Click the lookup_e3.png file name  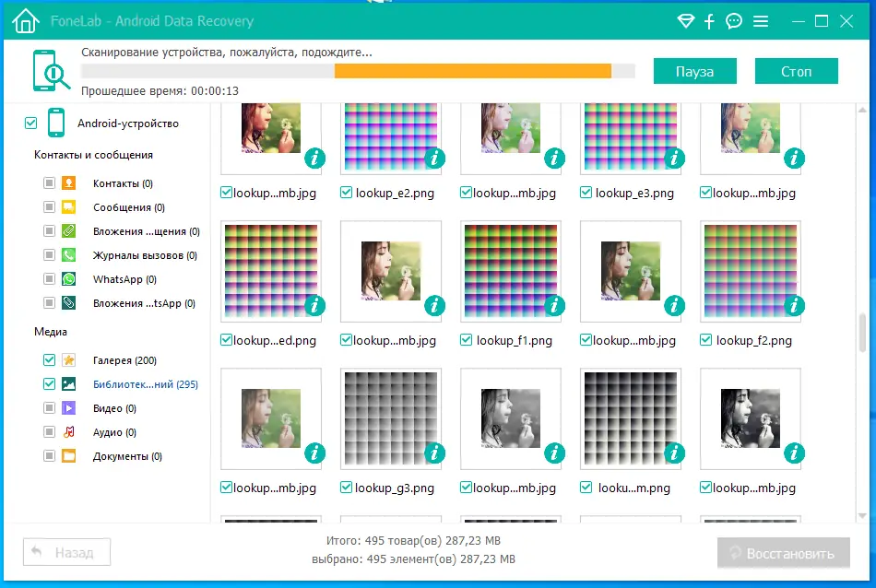pos(634,194)
